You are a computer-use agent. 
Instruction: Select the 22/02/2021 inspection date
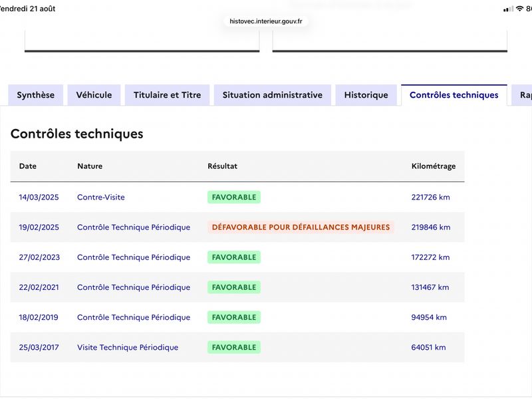click(x=39, y=287)
